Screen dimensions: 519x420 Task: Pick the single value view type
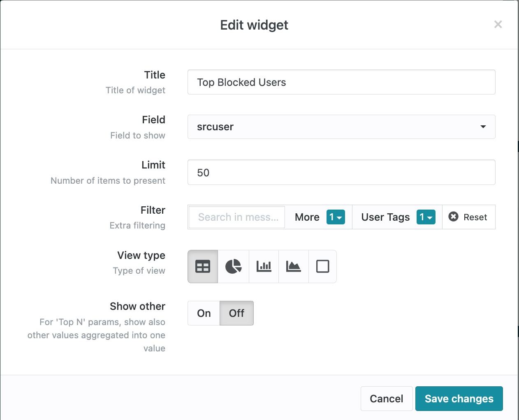pos(322,266)
